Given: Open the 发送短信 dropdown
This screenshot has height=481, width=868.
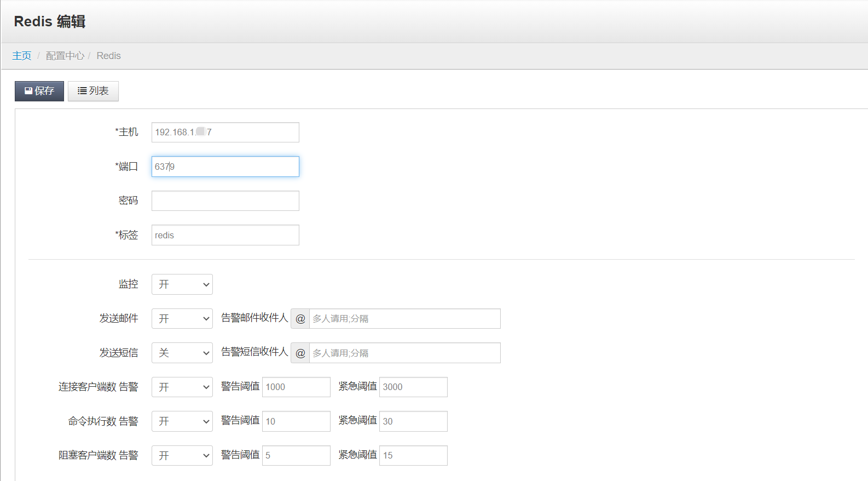Looking at the screenshot, I should (182, 353).
